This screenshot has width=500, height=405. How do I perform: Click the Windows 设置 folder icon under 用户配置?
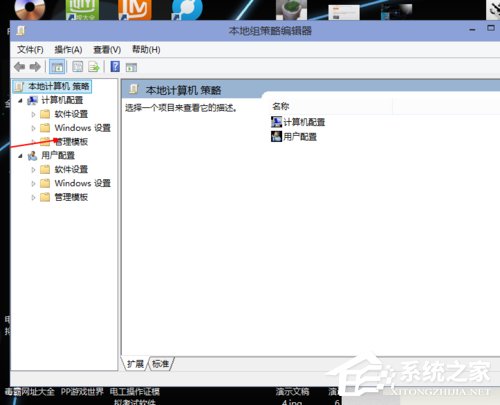pyautogui.click(x=45, y=183)
